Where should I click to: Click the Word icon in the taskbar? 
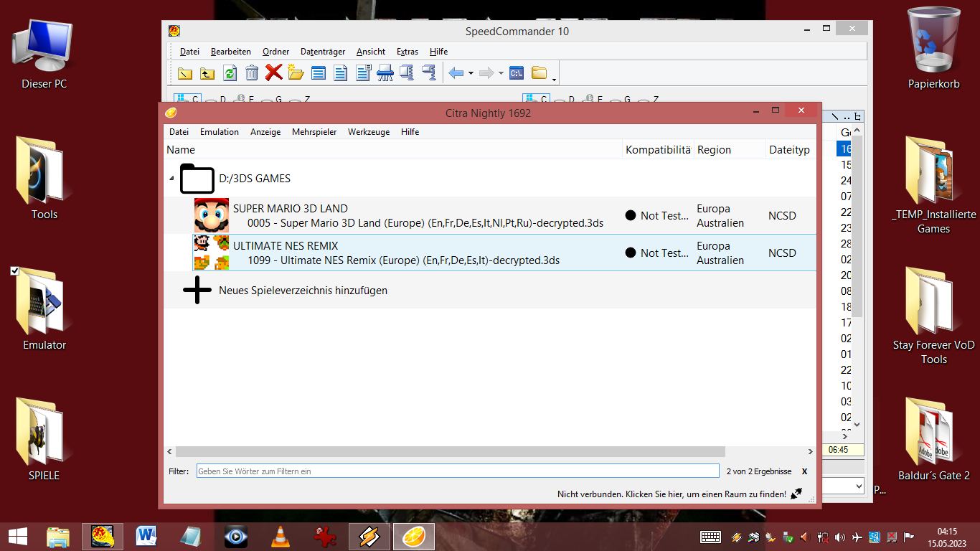click(x=147, y=536)
